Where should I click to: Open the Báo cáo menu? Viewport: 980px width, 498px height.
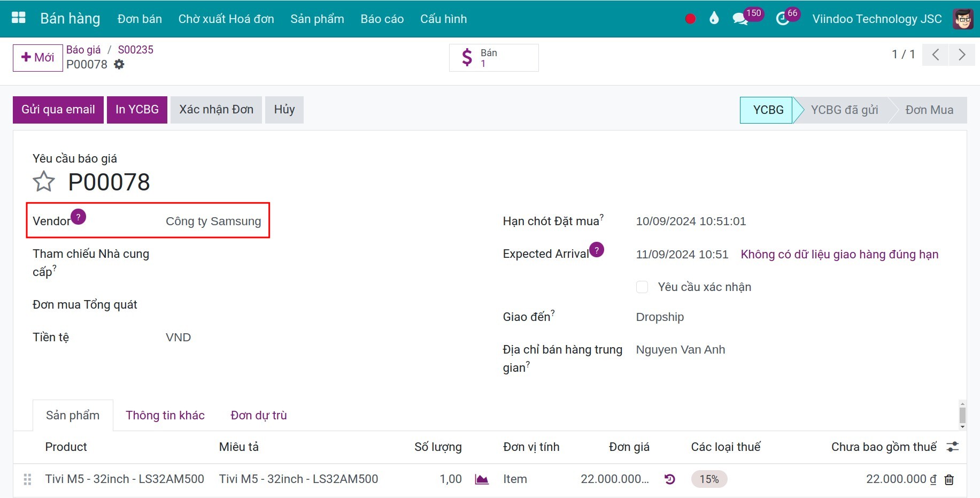(382, 19)
